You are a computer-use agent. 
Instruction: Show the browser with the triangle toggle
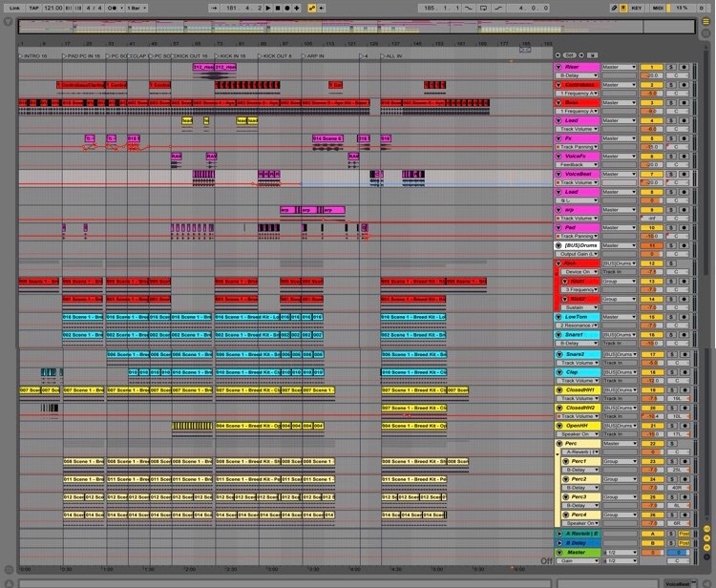[8, 21]
